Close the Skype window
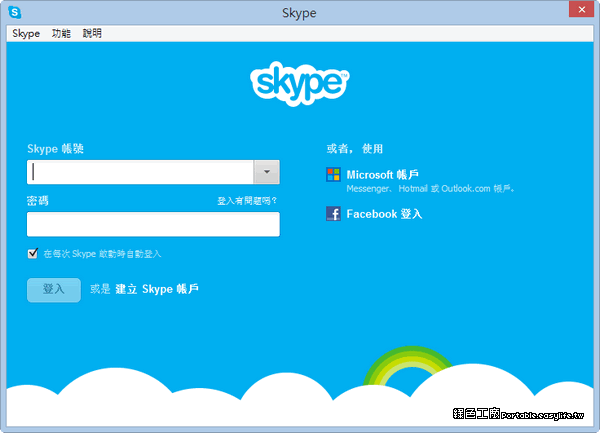 pyautogui.click(x=582, y=10)
